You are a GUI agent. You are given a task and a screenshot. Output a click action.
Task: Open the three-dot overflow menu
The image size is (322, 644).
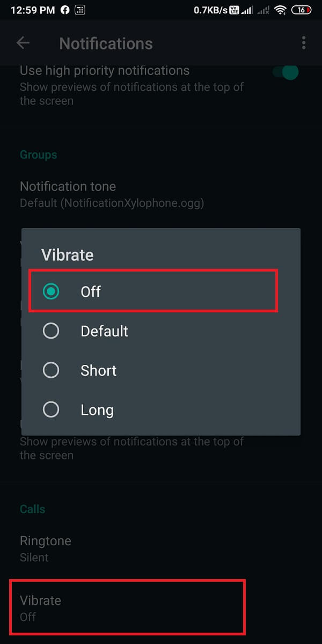pos(304,43)
